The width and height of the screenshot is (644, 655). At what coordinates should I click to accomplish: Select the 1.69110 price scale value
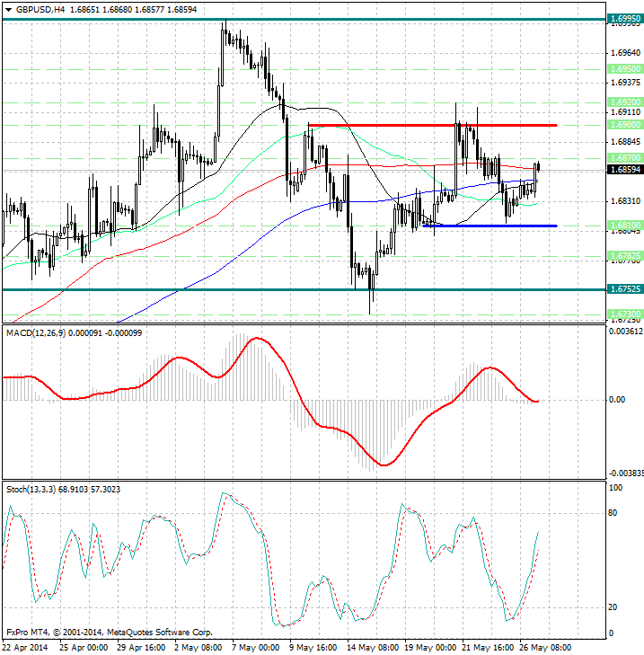(x=625, y=112)
